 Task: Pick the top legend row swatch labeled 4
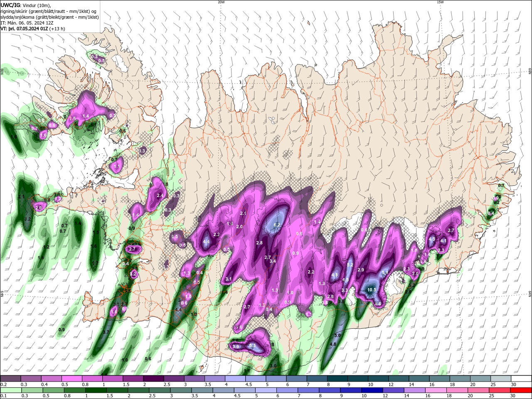point(235,379)
